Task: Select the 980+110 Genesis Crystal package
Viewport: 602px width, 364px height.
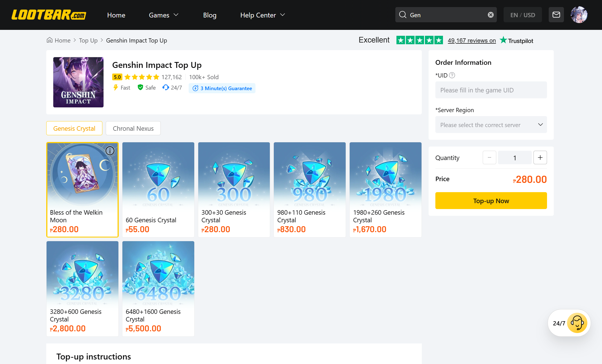Action: 310,190
